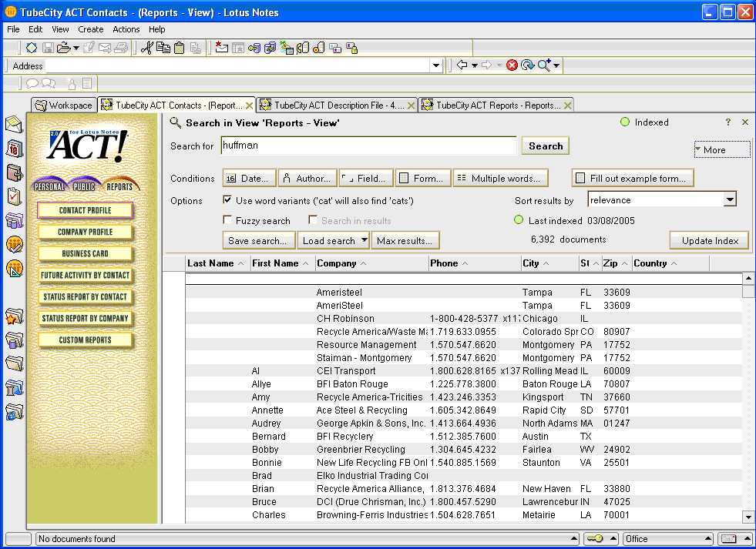Image resolution: width=756 pixels, height=549 pixels.
Task: Open the Actions menu
Action: coord(126,29)
